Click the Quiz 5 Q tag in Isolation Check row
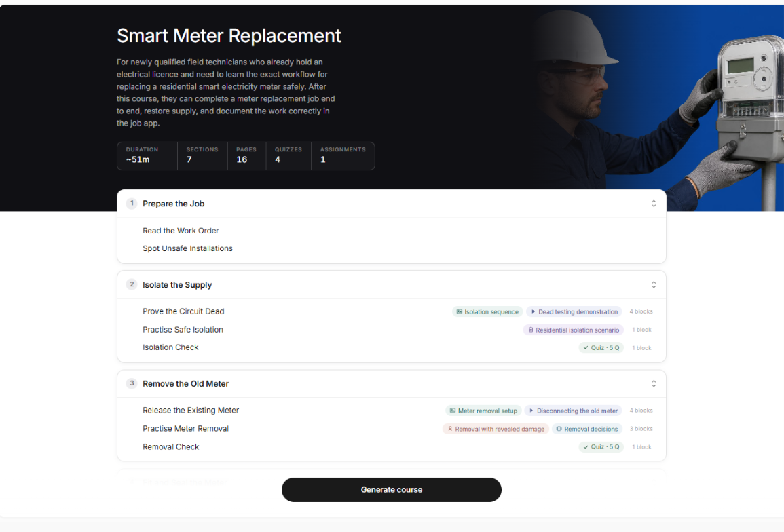784x532 pixels. point(601,348)
